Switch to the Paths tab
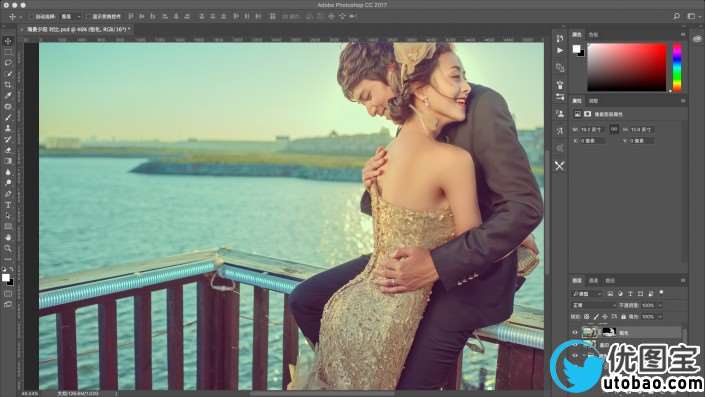The width and height of the screenshot is (705, 397). (610, 280)
